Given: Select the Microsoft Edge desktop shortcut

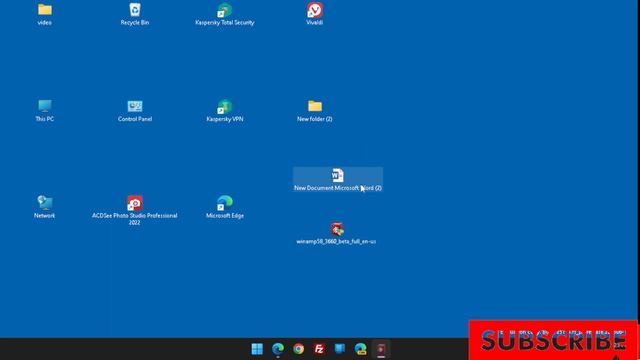Looking at the screenshot, I should [x=224, y=207].
